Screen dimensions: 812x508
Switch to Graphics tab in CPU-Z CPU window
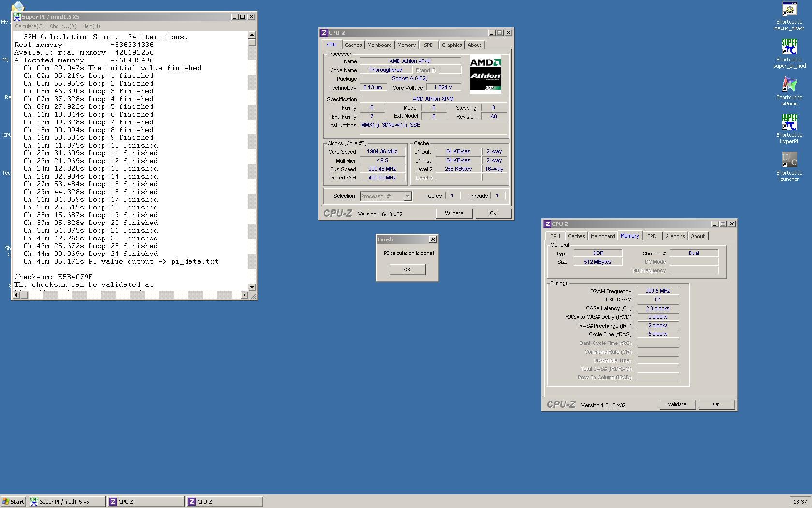click(451, 45)
